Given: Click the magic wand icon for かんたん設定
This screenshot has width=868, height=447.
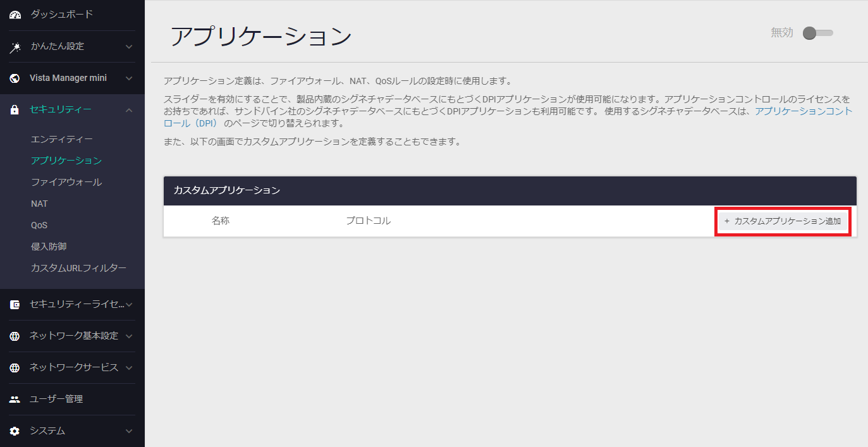Looking at the screenshot, I should pos(15,47).
